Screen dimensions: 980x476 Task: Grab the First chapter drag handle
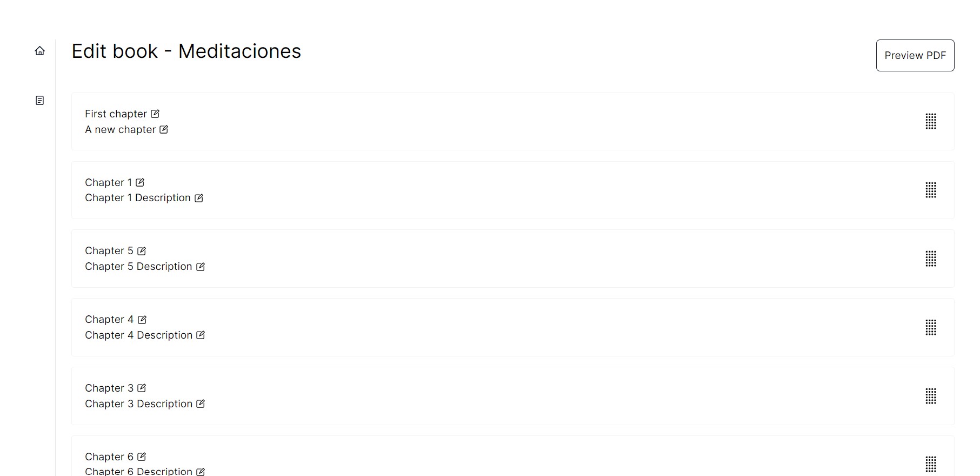(x=930, y=121)
